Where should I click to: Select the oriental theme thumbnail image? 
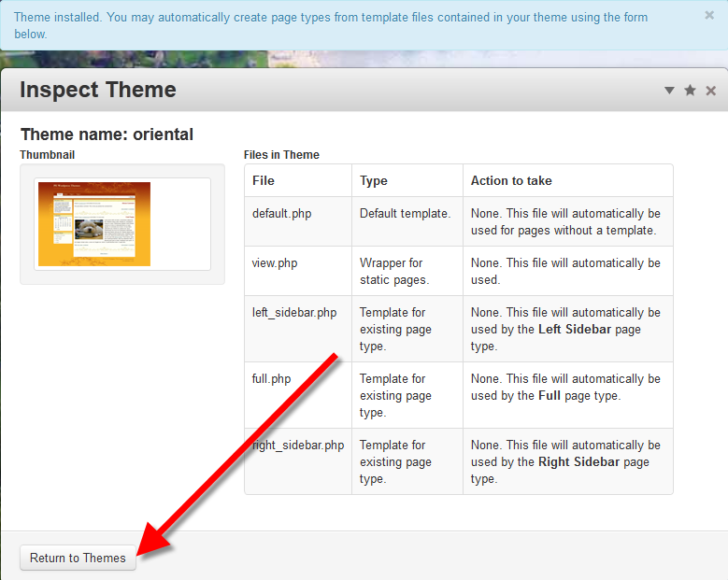[94, 223]
